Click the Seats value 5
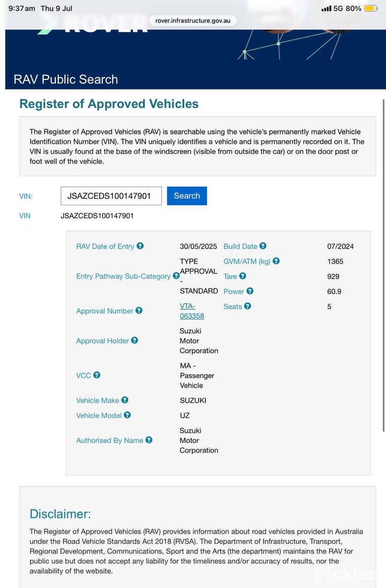This screenshot has width=386, height=588. point(329,306)
